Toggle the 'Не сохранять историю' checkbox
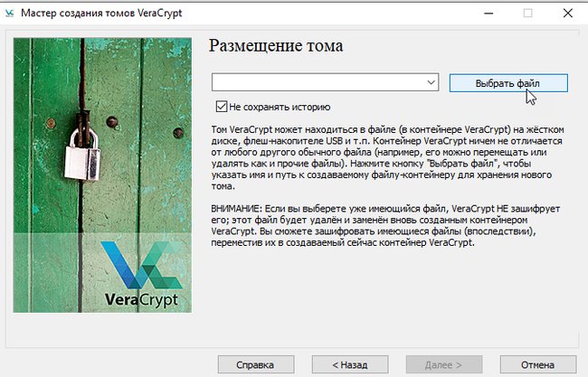 coord(222,107)
